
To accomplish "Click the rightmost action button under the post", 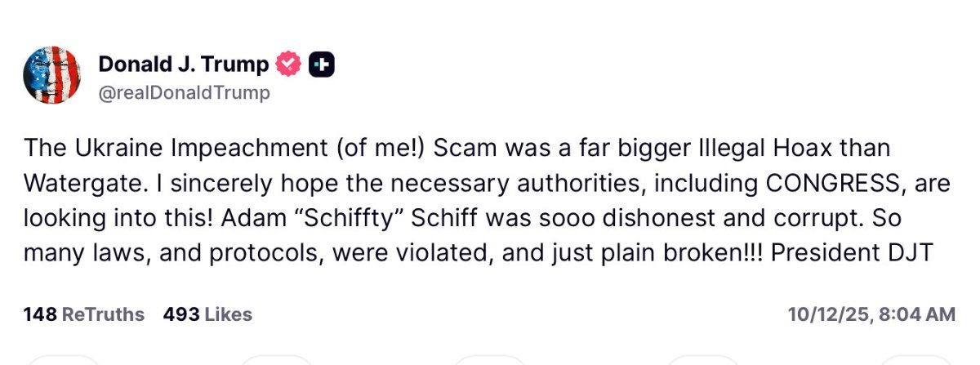I will pyautogui.click(x=913, y=359).
